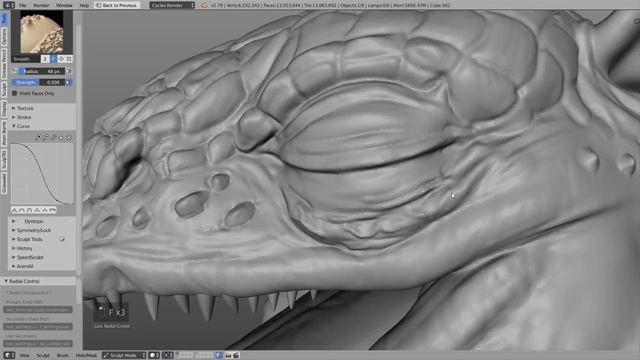Select the line curve preset icon
This screenshot has width=640, height=360.
pos(45,211)
